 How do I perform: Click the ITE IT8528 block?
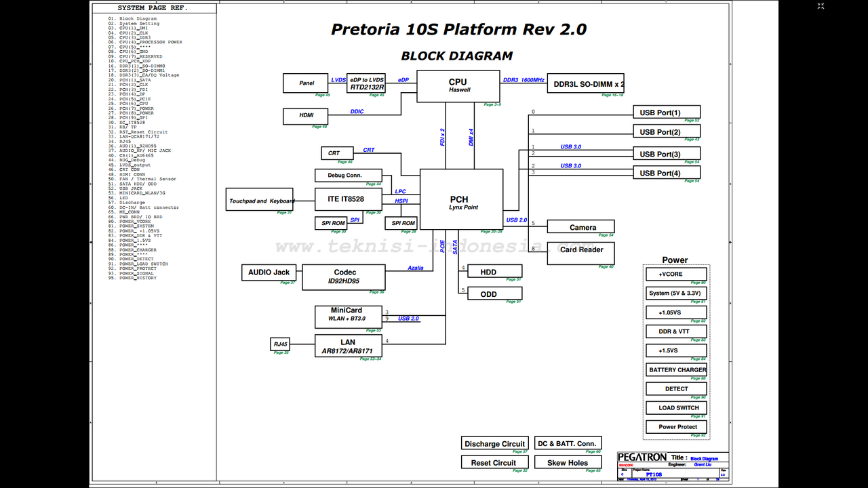pyautogui.click(x=349, y=199)
